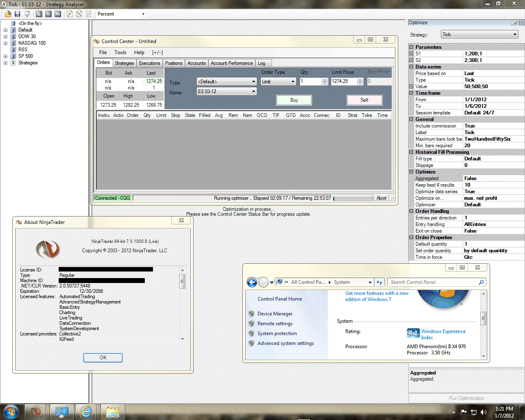This screenshot has width=525, height=420.
Task: Click the optimize 'o' toolbar button
Action: 48,14
